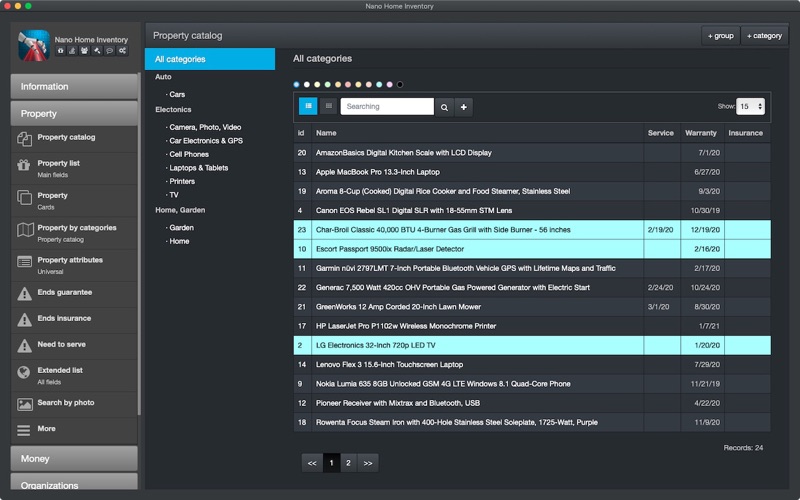Open the Home category
This screenshot has width=800, height=500.
179,241
